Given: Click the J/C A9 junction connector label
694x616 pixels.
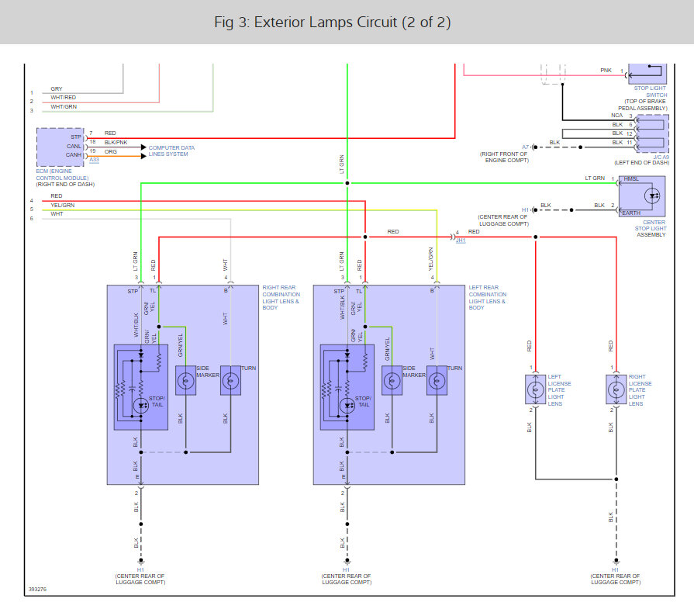Looking at the screenshot, I should [661, 157].
